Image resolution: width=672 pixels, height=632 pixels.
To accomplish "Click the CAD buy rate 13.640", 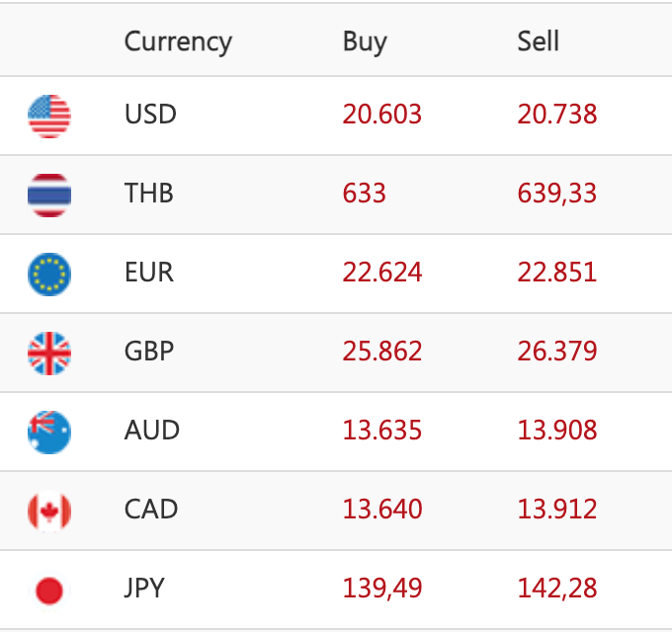I will pos(382,510).
